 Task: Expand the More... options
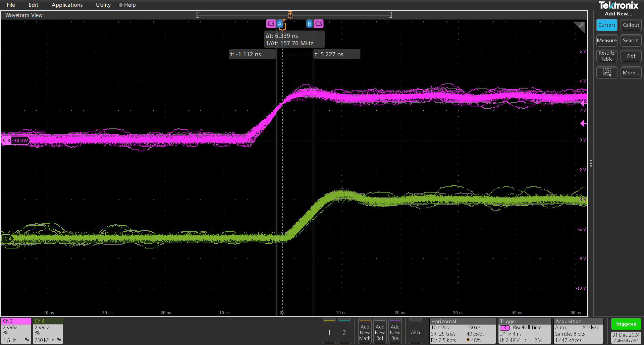pos(631,72)
